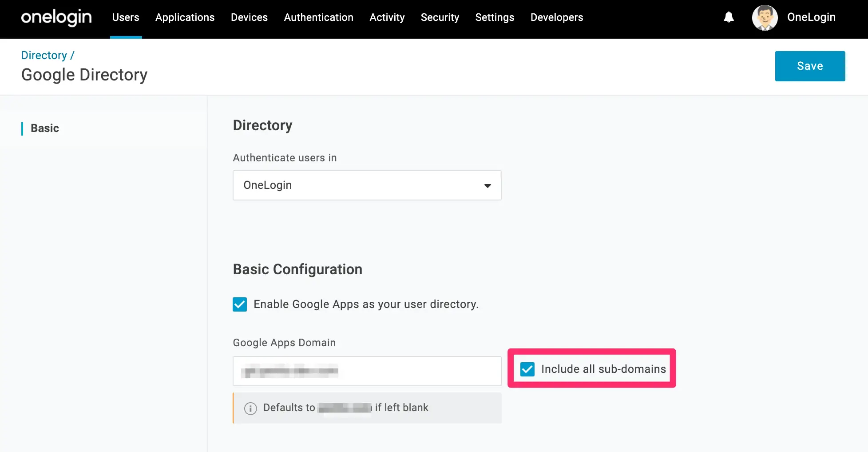Open the Security menu
The image size is (868, 452).
click(440, 17)
